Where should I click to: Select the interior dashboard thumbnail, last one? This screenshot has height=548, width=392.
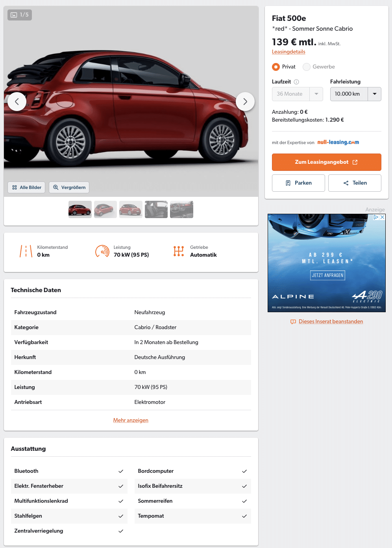click(181, 209)
